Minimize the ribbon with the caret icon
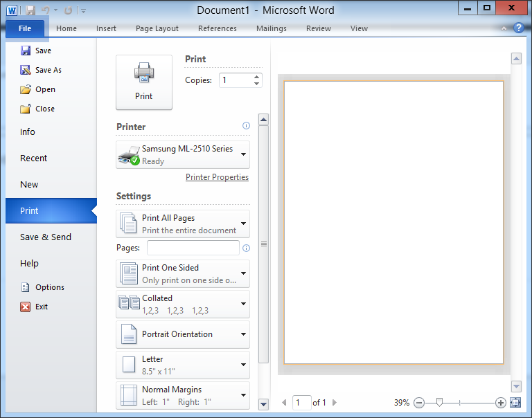 pyautogui.click(x=504, y=28)
